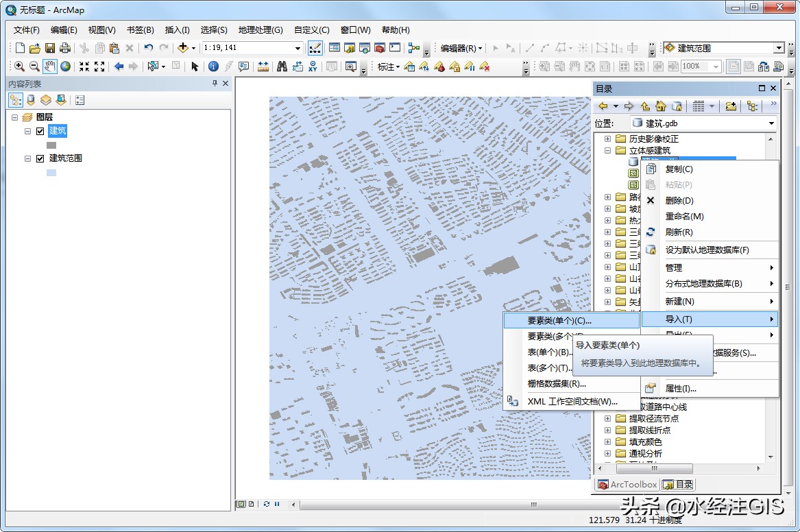This screenshot has height=532, width=800.
Task: Select the black arrow Select Elements tool
Action: (195, 66)
